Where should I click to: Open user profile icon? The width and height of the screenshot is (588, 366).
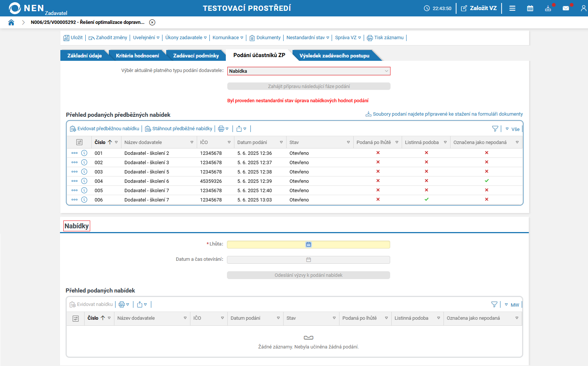584,8
